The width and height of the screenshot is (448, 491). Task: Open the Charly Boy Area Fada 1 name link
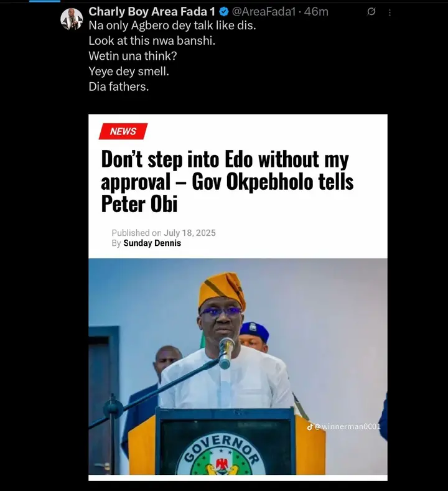(x=152, y=12)
